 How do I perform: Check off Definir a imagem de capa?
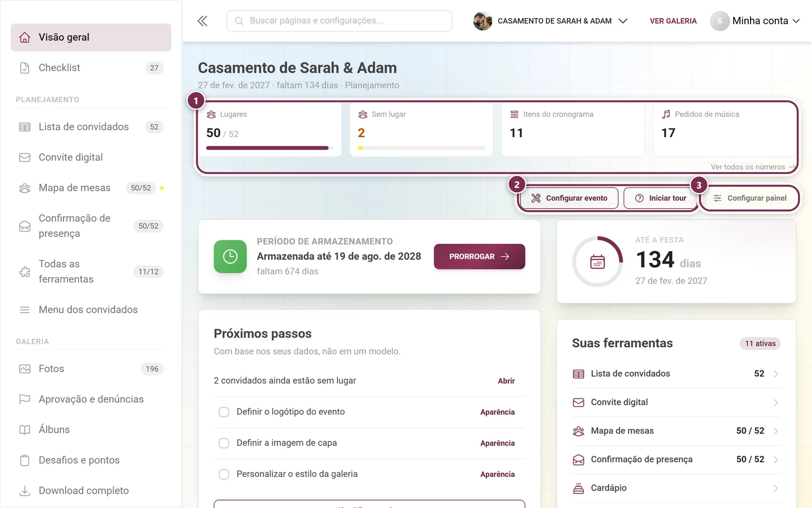[x=224, y=443]
